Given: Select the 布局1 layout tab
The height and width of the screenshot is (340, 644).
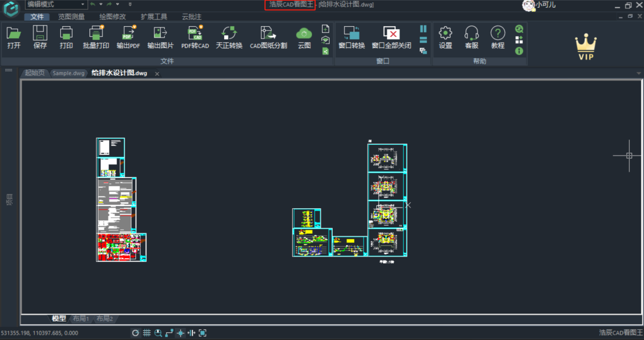Looking at the screenshot, I should tap(81, 319).
